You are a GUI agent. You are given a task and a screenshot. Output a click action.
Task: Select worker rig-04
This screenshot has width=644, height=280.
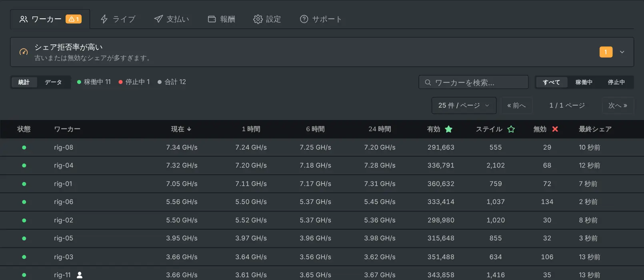coord(64,165)
